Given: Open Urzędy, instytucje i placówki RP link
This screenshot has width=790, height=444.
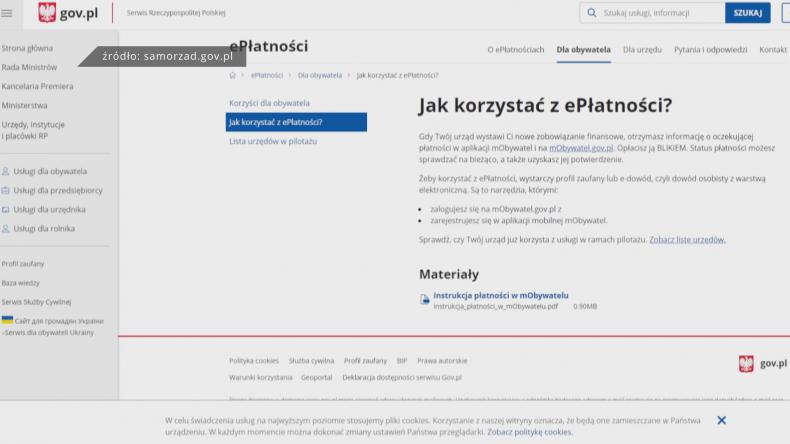Looking at the screenshot, I should [33, 130].
